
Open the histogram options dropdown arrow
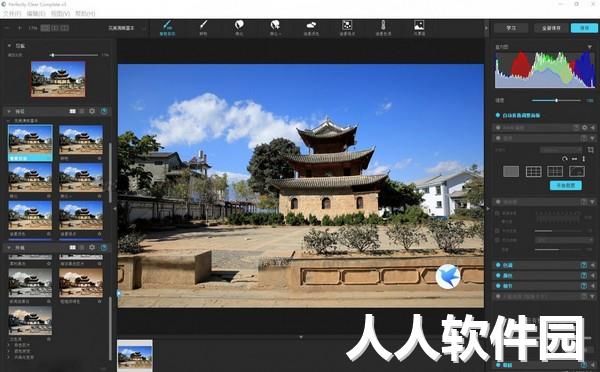pyautogui.click(x=590, y=47)
